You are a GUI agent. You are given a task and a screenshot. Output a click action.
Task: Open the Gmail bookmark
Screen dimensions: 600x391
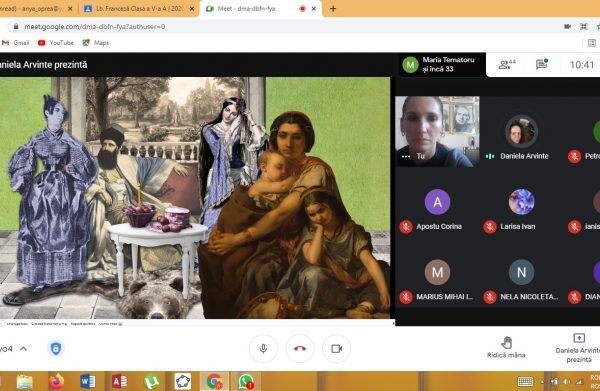[x=16, y=42]
